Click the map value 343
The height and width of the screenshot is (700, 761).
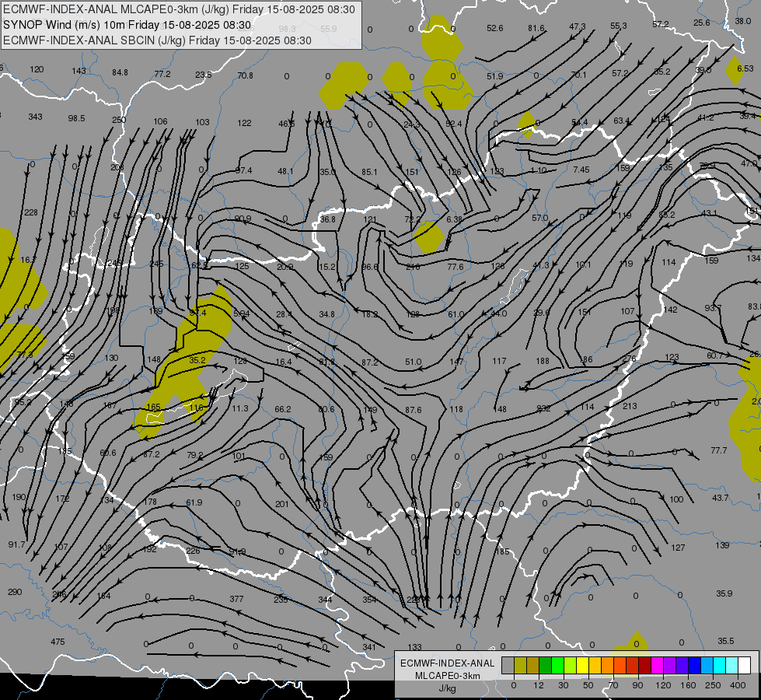35,117
